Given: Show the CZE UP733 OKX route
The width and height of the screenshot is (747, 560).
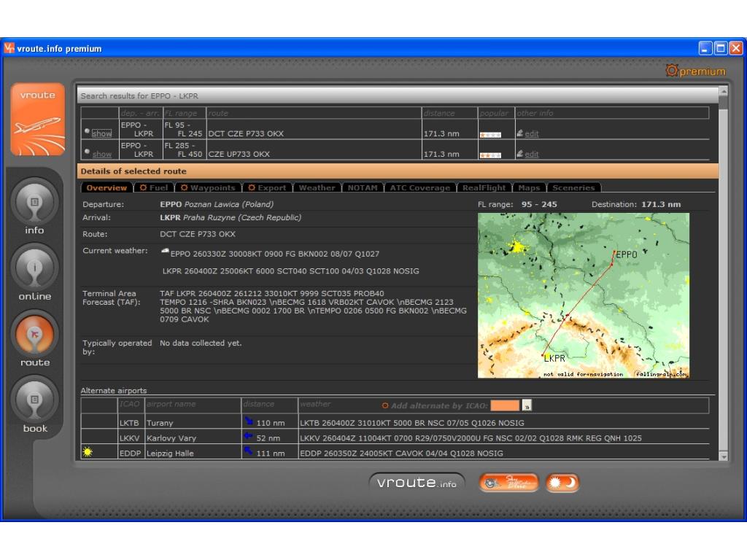Looking at the screenshot, I should 102,154.
